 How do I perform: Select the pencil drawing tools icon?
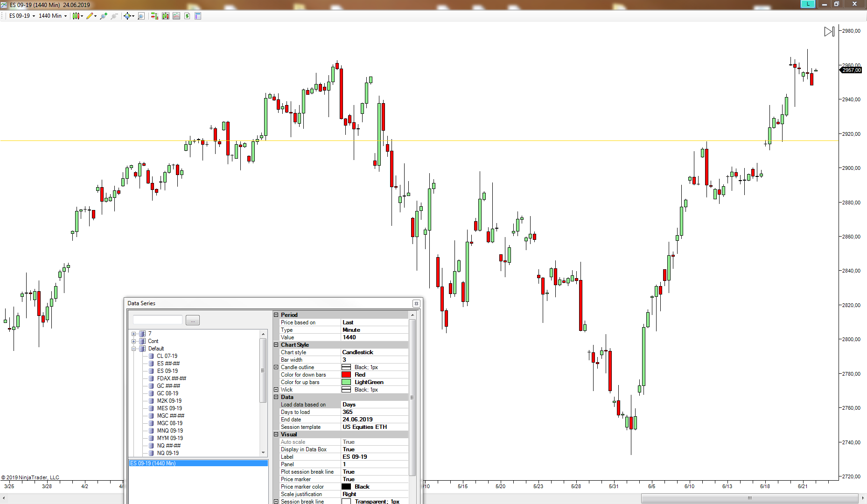90,16
